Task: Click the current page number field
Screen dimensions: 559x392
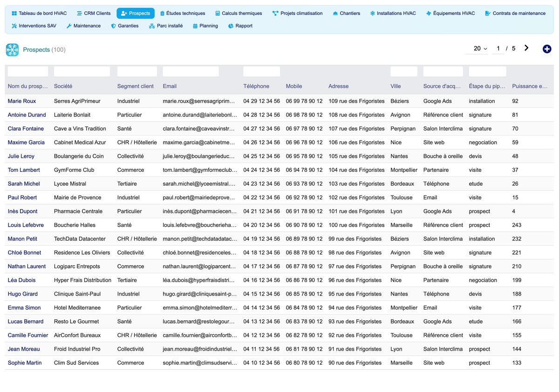Action: 498,48
